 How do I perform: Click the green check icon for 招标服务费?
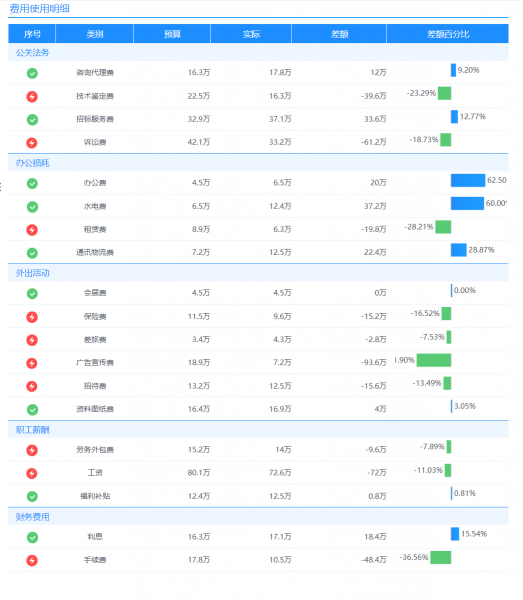click(x=32, y=120)
